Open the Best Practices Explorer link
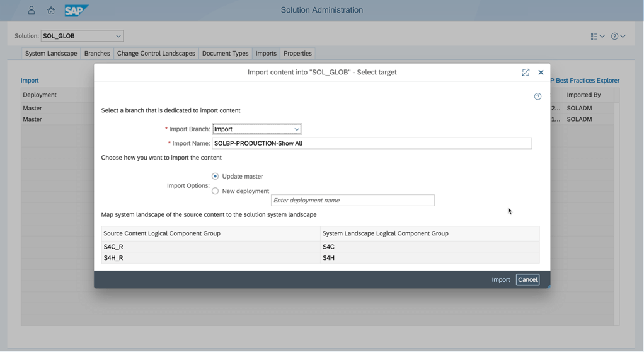644x352 pixels. click(585, 81)
